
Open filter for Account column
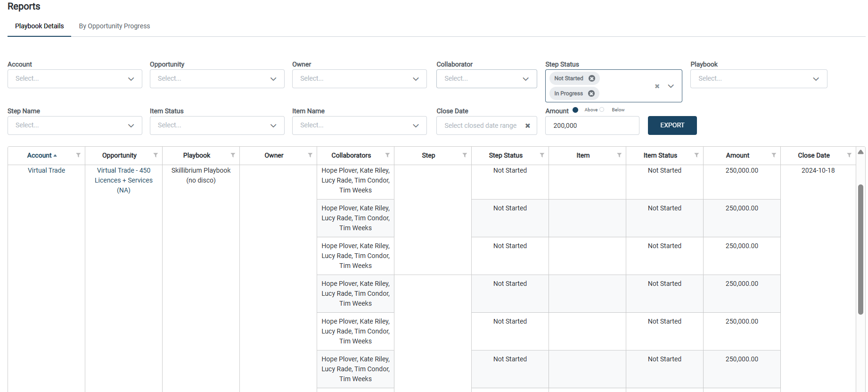point(78,155)
